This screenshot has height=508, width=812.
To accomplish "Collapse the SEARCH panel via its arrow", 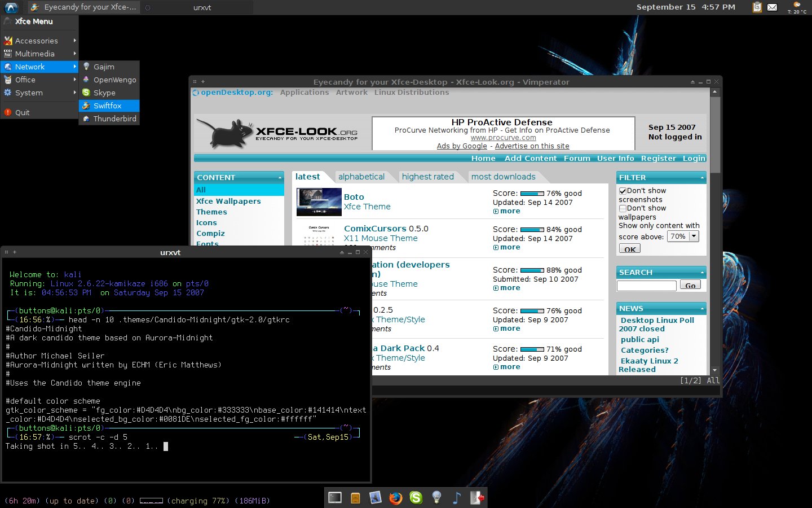I will coord(702,272).
